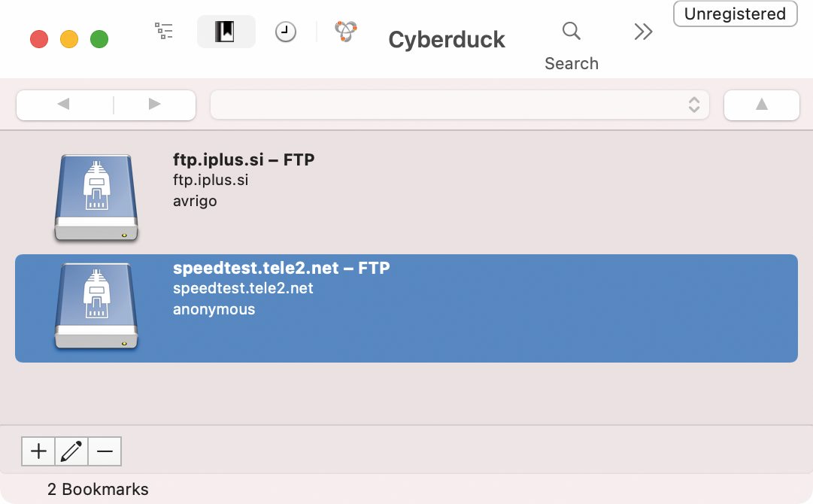Screen dimensions: 813x504
Task: Go to the parent folder using the up arrow
Action: tap(761, 105)
